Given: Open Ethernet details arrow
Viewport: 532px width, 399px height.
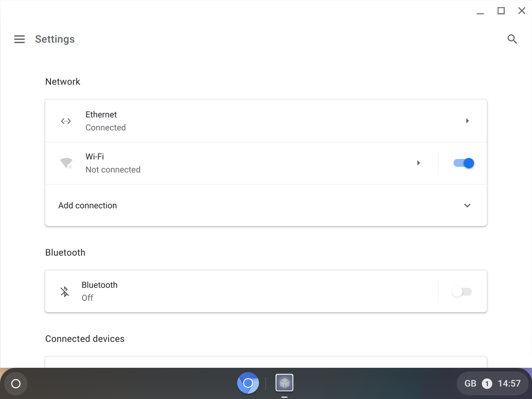Looking at the screenshot, I should 467,121.
